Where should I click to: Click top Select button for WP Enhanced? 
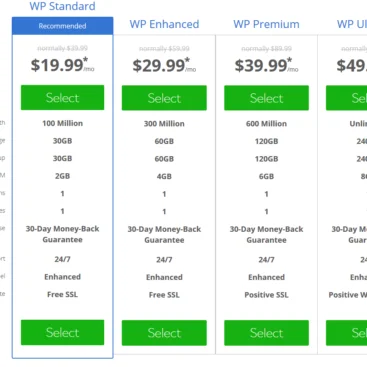164,98
